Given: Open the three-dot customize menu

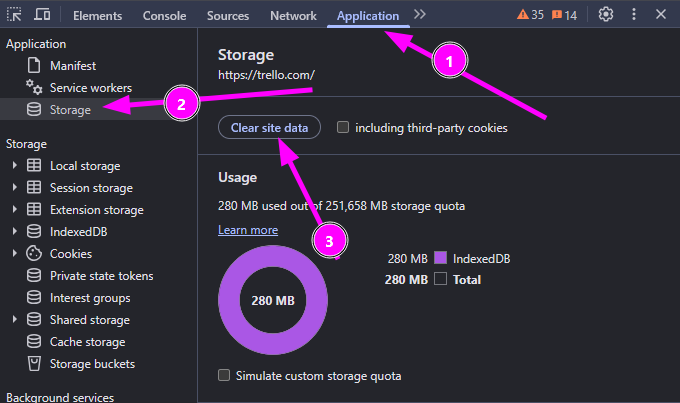Looking at the screenshot, I should 634,14.
